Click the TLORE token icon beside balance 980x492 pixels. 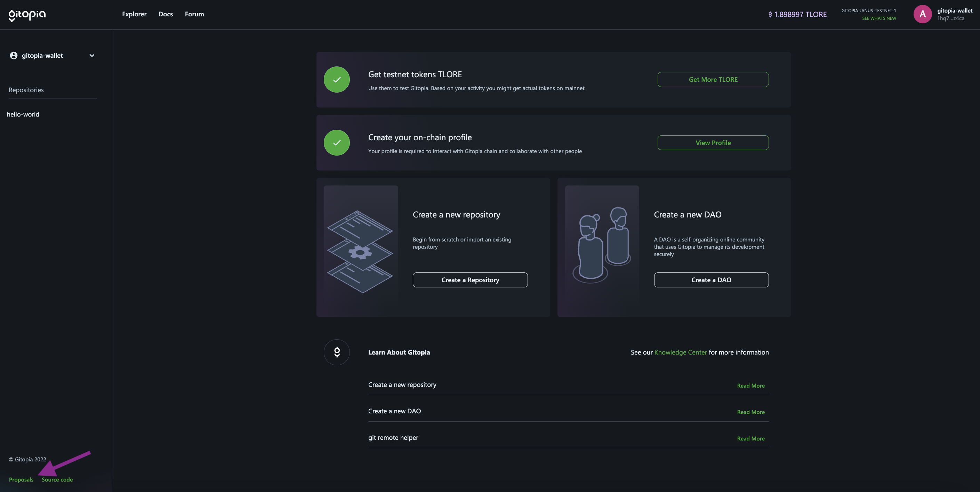click(770, 15)
